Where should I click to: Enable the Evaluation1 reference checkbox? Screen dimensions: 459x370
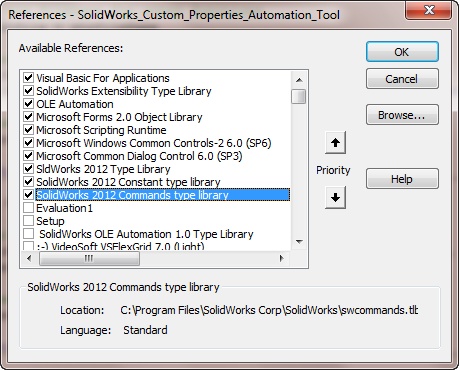28,208
